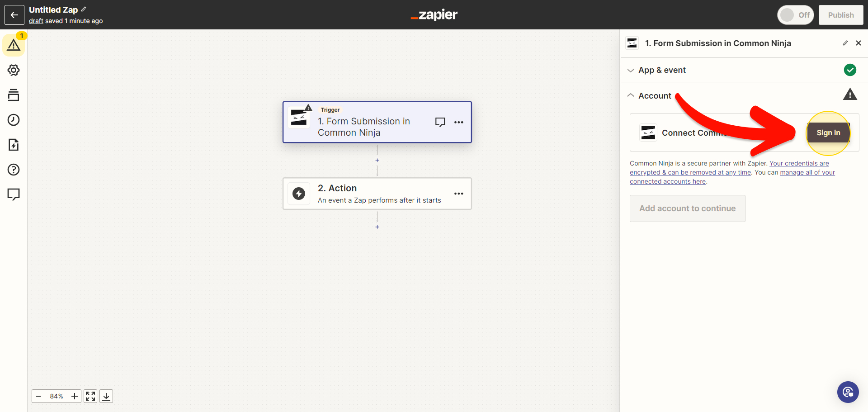Open the Versions stack icon in sidebar
The height and width of the screenshot is (412, 868).
click(14, 95)
